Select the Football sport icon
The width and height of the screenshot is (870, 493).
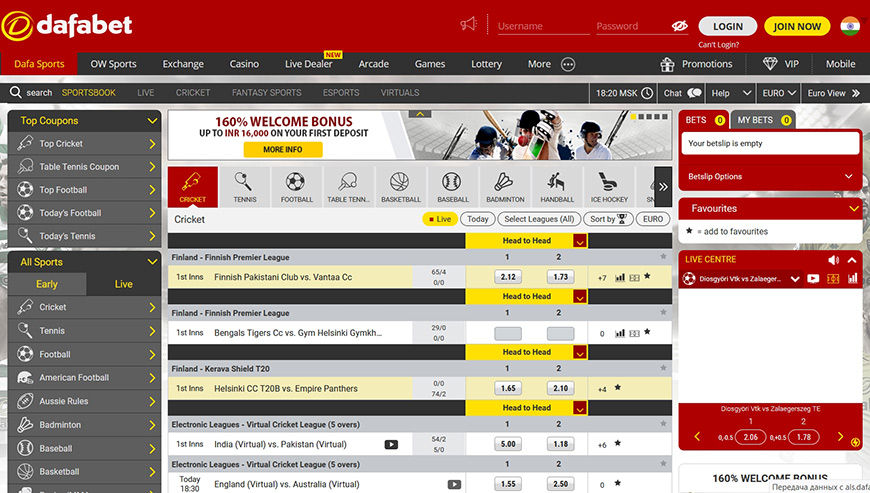pyautogui.click(x=296, y=187)
